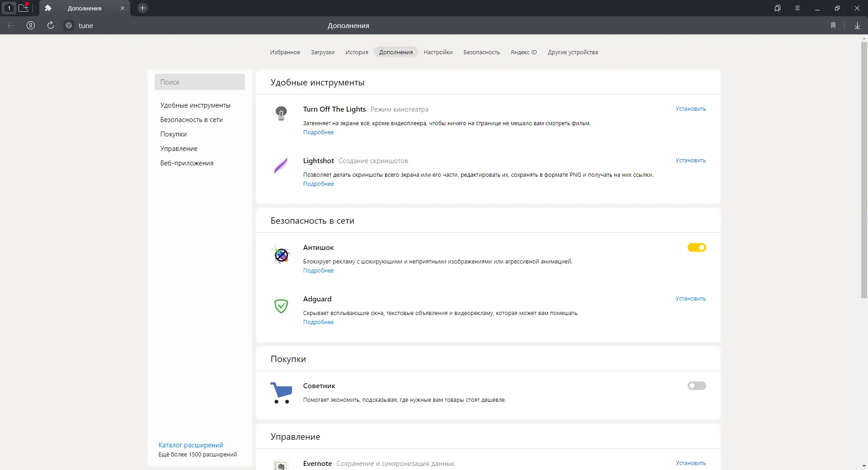Open a new tab with plus icon
The image size is (868, 470).
coord(142,8)
